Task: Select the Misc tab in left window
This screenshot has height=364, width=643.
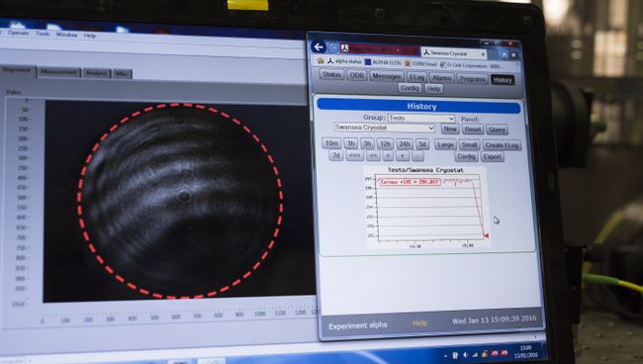Action: [122, 74]
